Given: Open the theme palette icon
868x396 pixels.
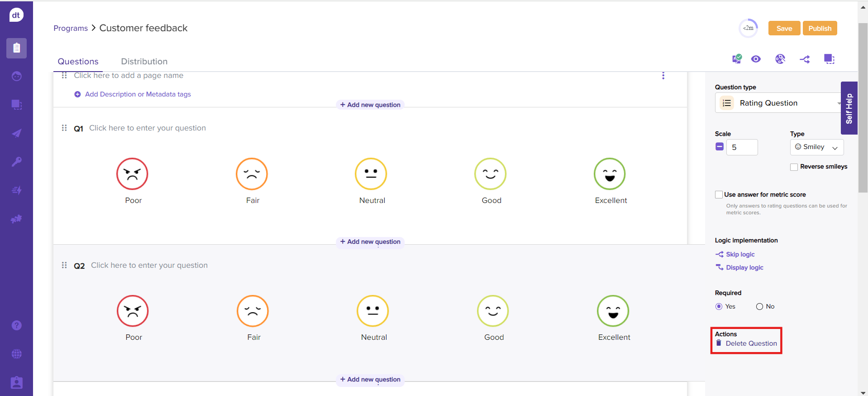Looking at the screenshot, I should 780,59.
